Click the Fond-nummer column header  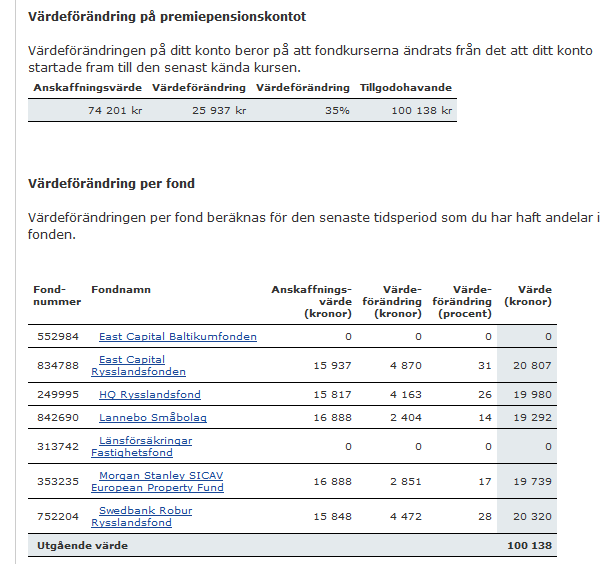click(57, 296)
